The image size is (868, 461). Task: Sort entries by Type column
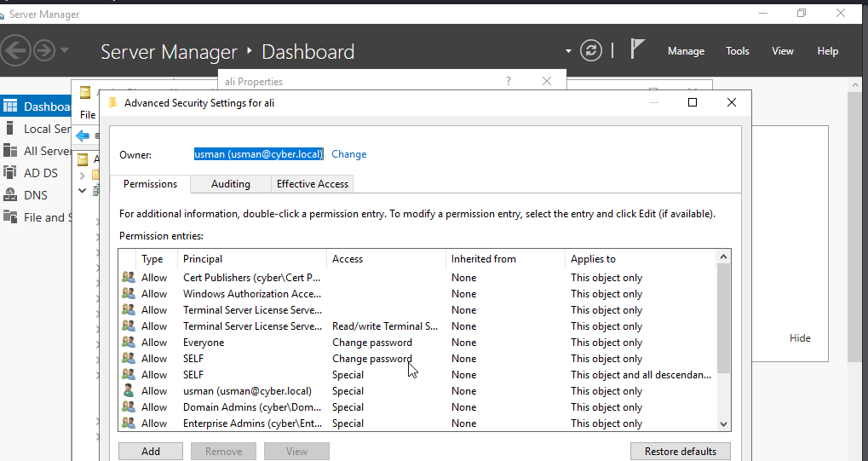coord(156,259)
